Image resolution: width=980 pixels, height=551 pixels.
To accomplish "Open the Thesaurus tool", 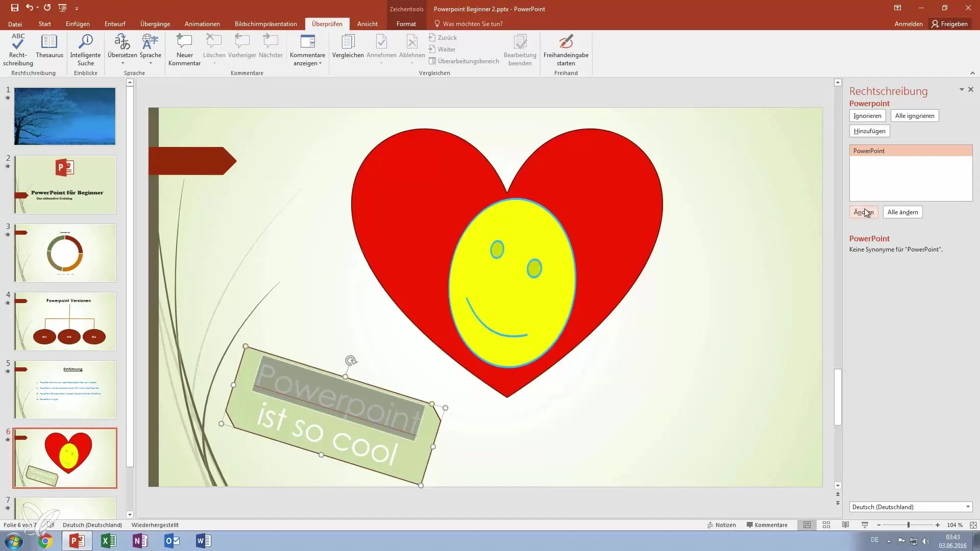I will (50, 46).
